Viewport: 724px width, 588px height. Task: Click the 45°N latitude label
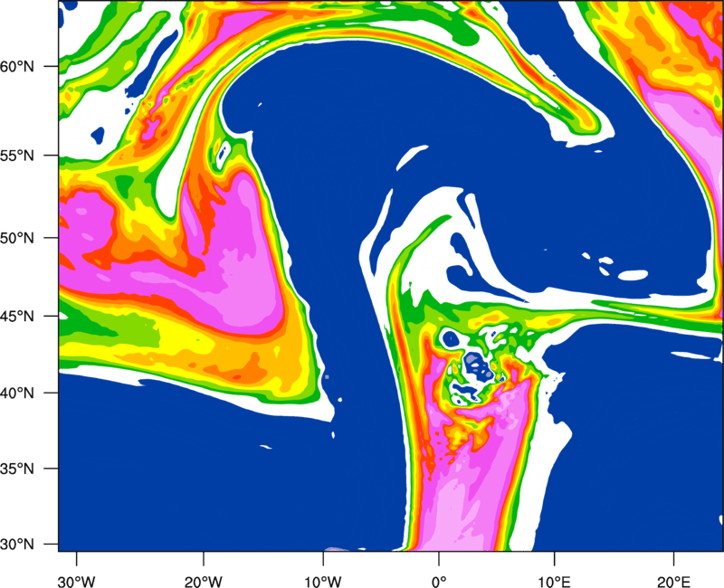click(x=17, y=317)
